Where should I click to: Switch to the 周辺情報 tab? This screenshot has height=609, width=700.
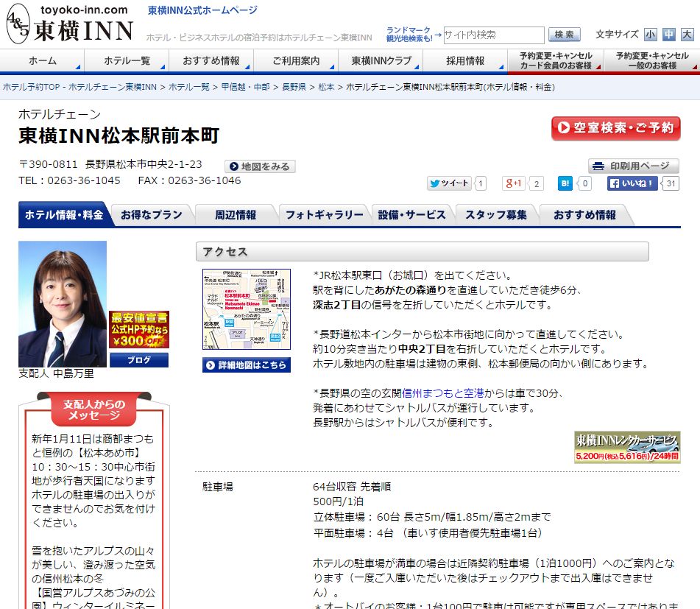click(x=236, y=215)
